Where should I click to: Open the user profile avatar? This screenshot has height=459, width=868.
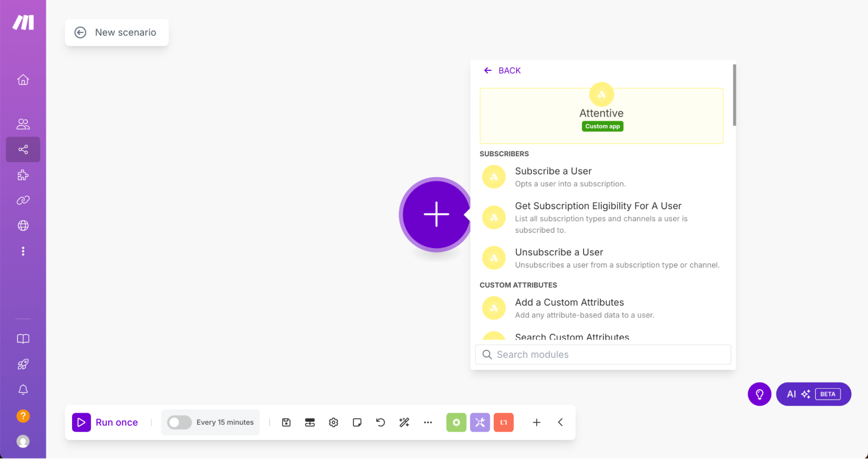coord(23,442)
